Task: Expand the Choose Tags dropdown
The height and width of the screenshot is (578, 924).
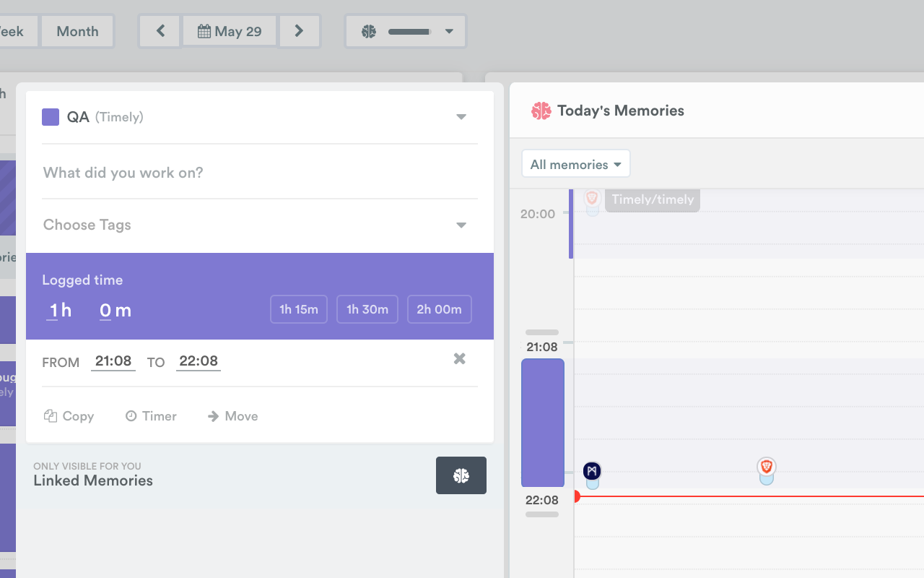Action: point(461,225)
